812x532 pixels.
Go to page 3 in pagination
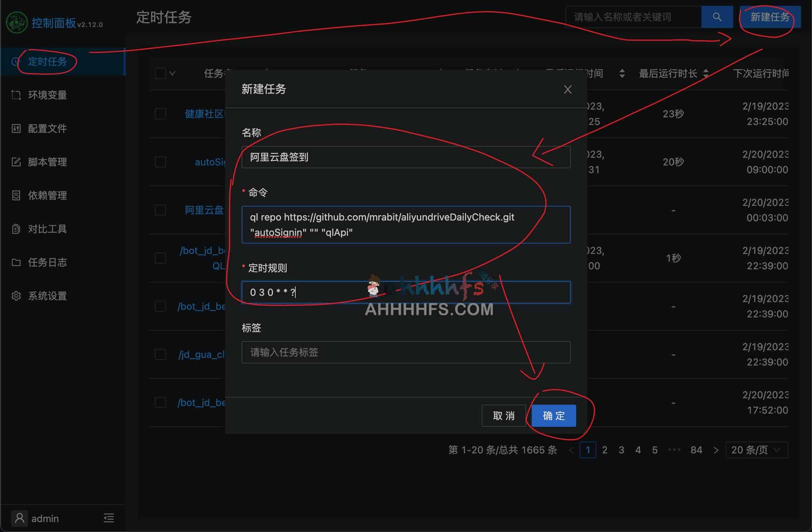(621, 450)
